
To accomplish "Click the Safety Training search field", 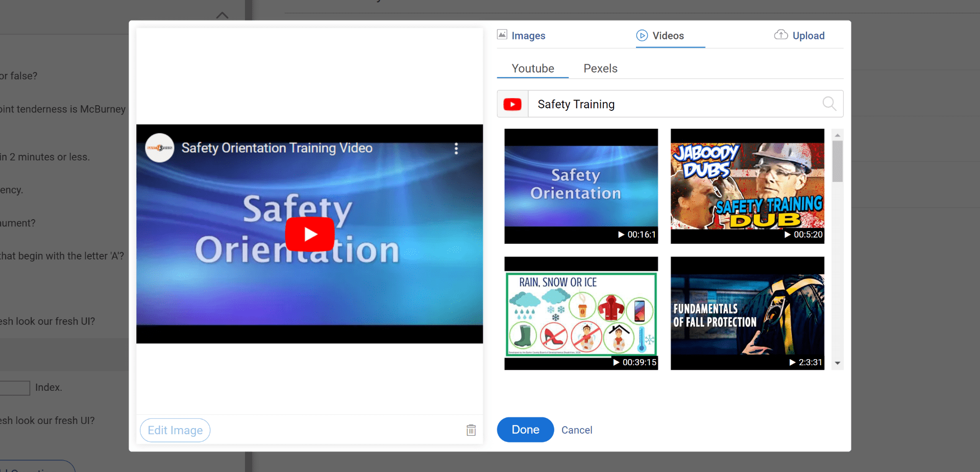I will pyautogui.click(x=674, y=104).
